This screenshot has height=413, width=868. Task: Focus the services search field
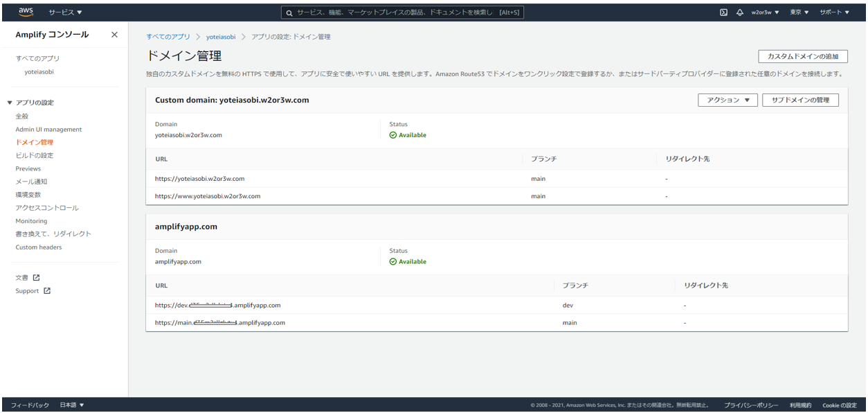coord(402,12)
